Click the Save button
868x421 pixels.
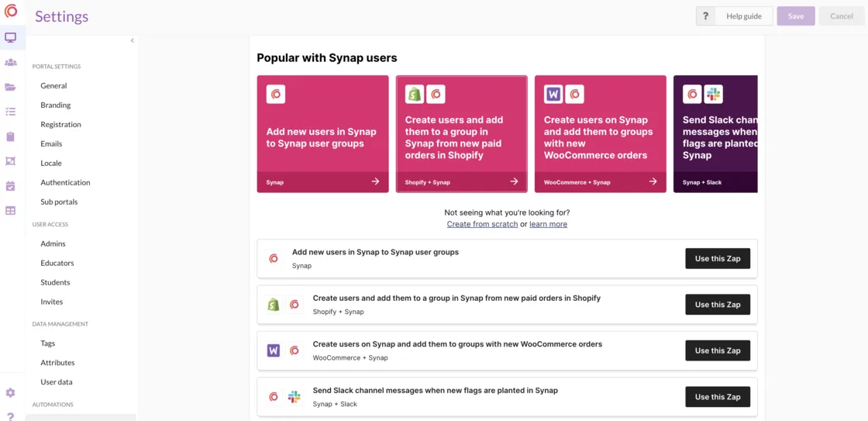[795, 16]
